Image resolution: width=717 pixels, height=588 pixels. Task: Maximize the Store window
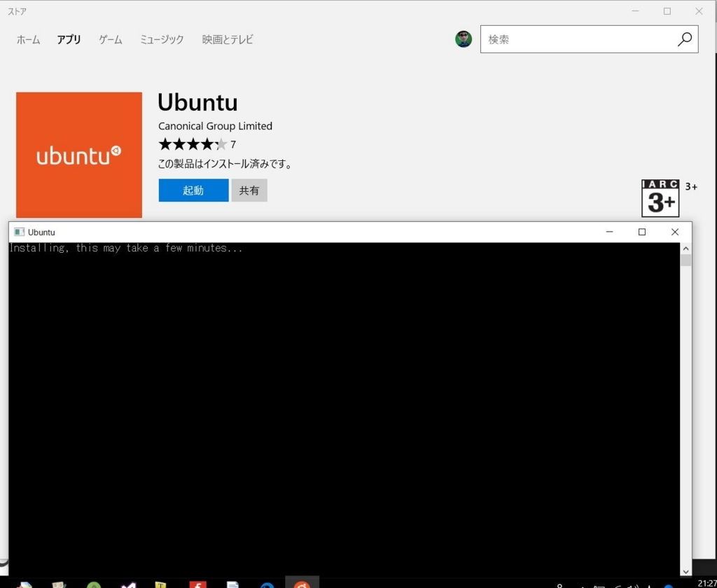coord(667,11)
